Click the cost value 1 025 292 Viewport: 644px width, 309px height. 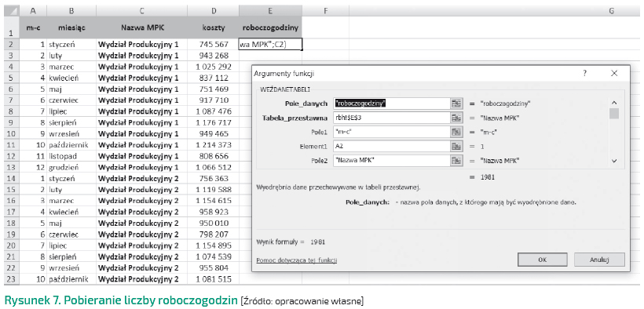pos(214,66)
